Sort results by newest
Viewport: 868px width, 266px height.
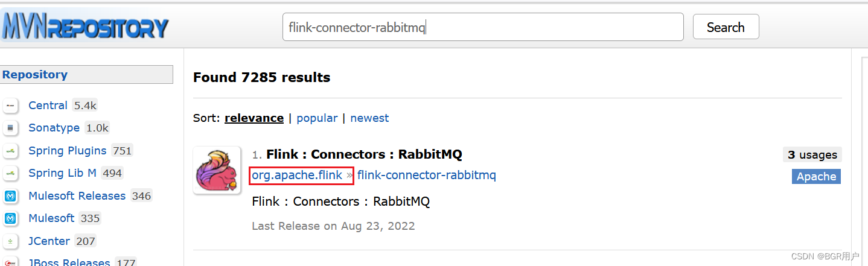click(x=369, y=118)
